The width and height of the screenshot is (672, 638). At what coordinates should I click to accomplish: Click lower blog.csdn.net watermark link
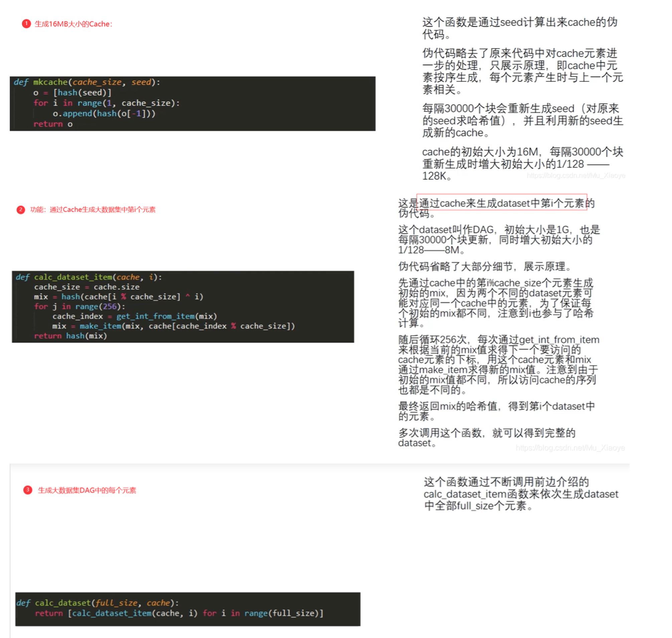point(570,448)
